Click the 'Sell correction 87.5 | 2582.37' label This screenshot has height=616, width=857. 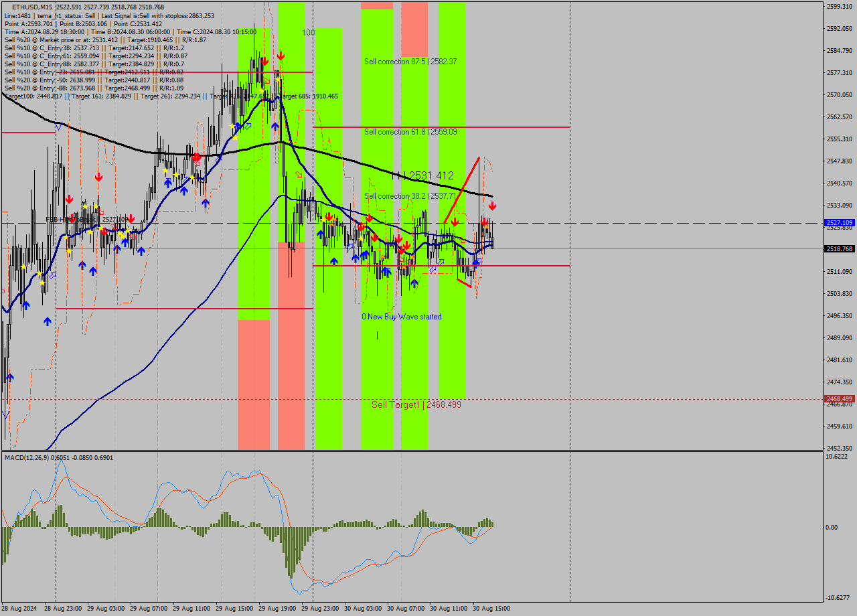(410, 61)
